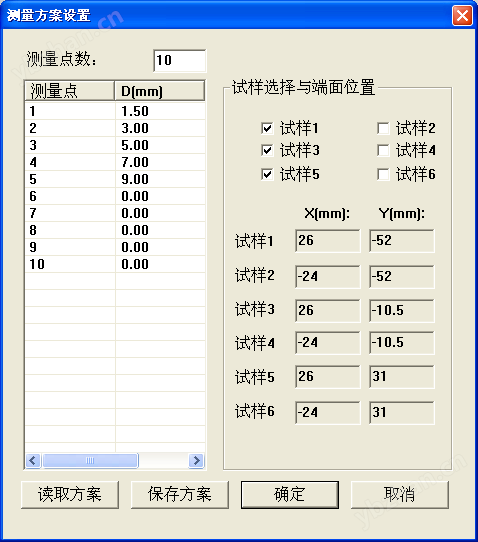
Task: Click the 试样6 Y(mm) field
Action: pyautogui.click(x=402, y=412)
